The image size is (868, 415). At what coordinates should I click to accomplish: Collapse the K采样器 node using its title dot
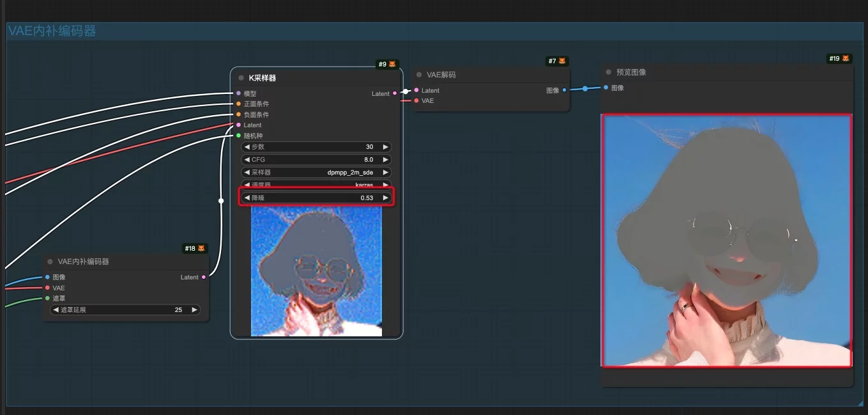[x=241, y=78]
